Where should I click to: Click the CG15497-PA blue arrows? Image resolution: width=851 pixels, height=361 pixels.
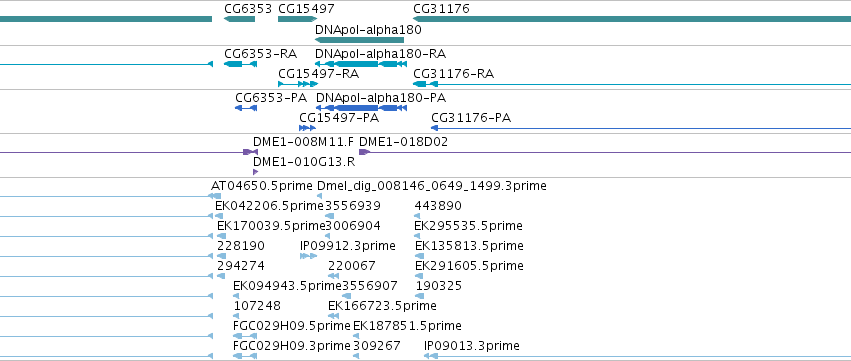[x=307, y=128]
